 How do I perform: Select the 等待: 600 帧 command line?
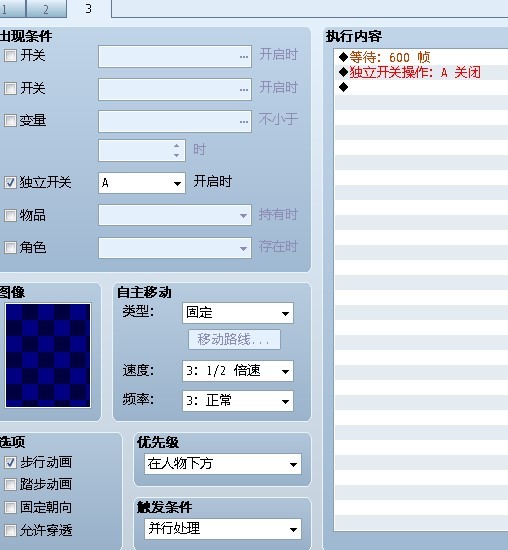pos(422,57)
